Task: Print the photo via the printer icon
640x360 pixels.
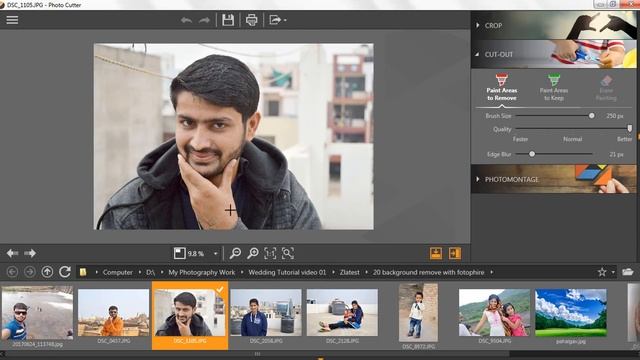Action: pos(251,20)
